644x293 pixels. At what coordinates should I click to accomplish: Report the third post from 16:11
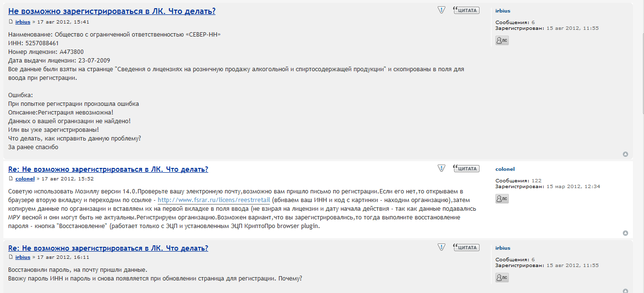(442, 247)
